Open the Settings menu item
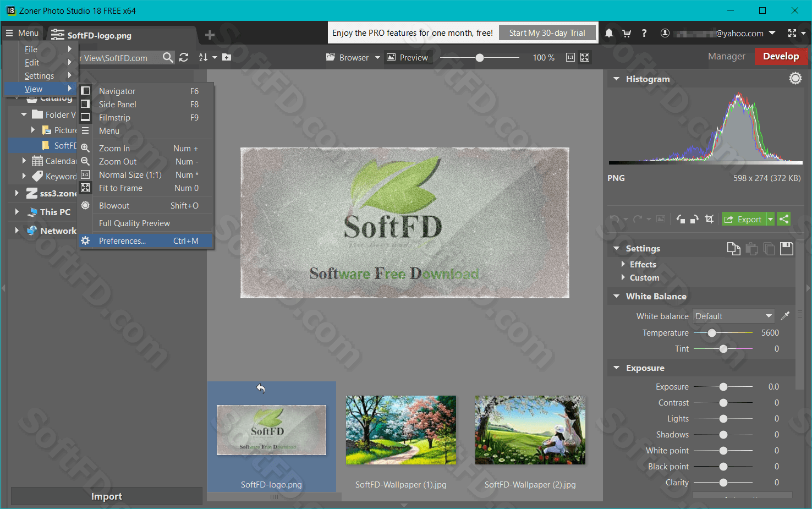This screenshot has width=812, height=509. tap(41, 76)
